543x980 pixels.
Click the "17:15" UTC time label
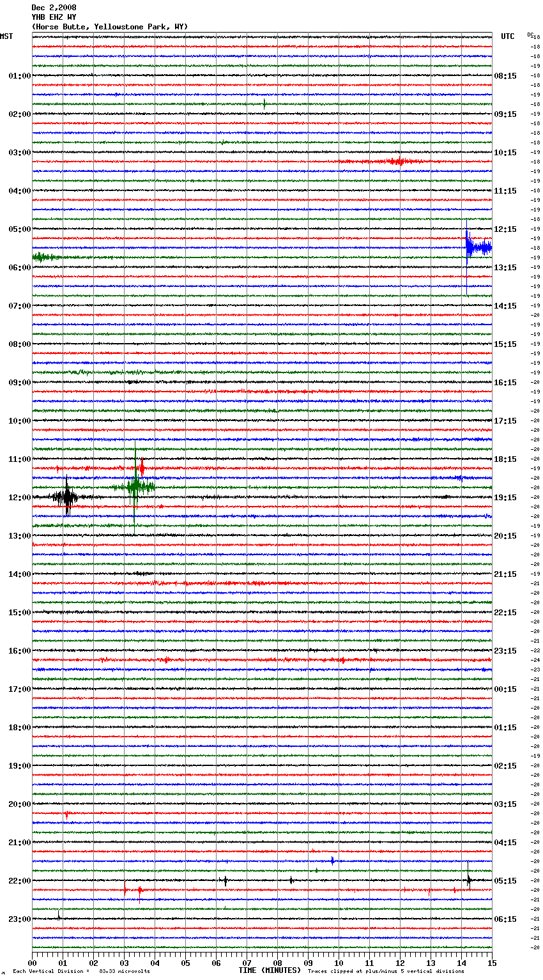505,421
